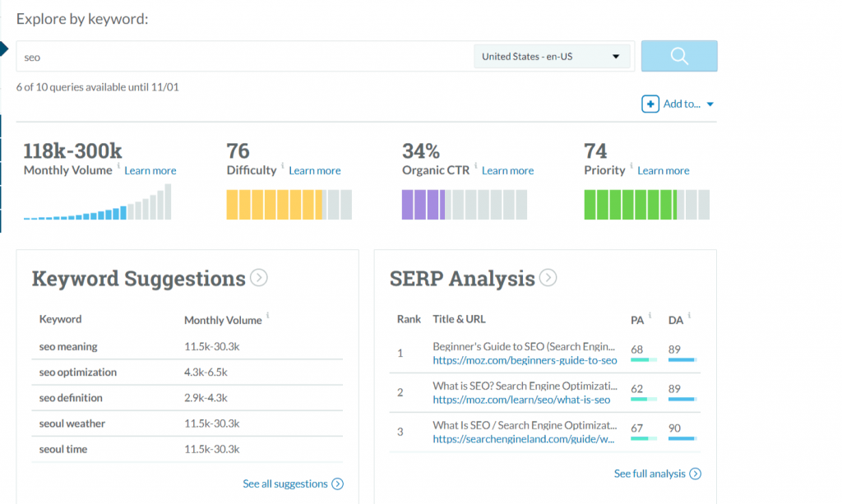Click the PA column info icon
The height and width of the screenshot is (504, 842).
pos(650,315)
